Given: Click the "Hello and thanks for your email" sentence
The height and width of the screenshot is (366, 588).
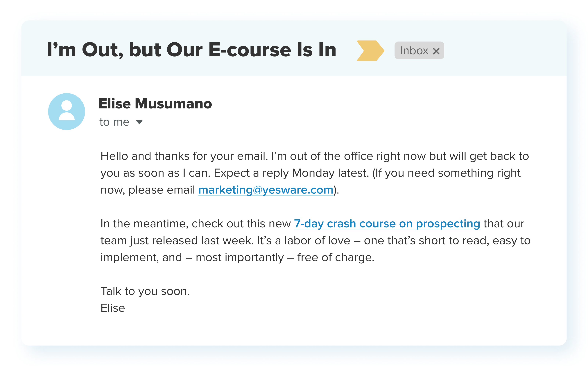Looking at the screenshot, I should click(x=184, y=156).
